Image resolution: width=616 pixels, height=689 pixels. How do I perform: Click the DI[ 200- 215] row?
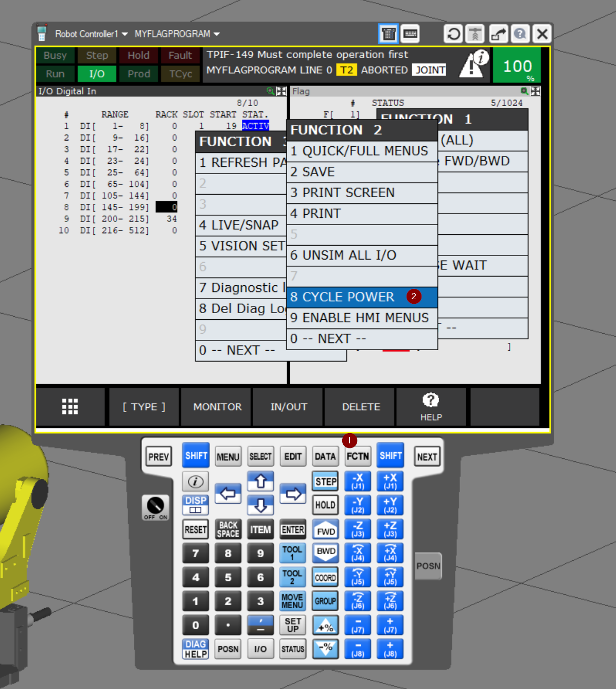(118, 219)
